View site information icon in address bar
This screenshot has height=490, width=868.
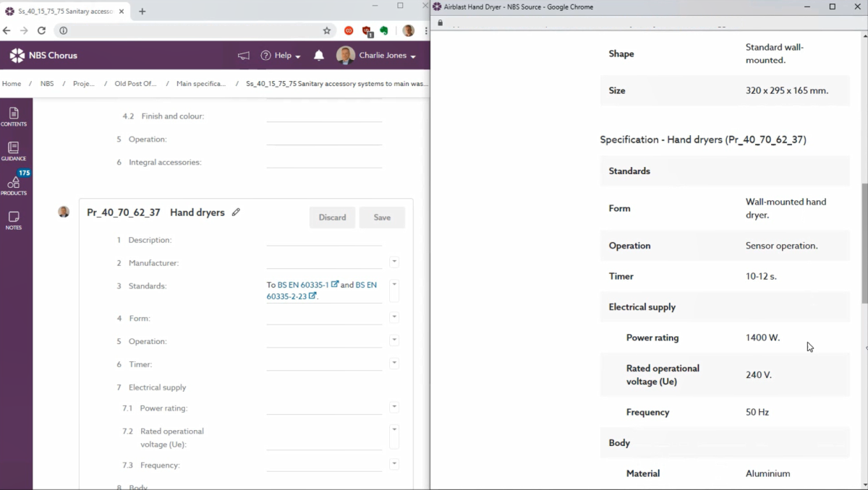point(63,30)
